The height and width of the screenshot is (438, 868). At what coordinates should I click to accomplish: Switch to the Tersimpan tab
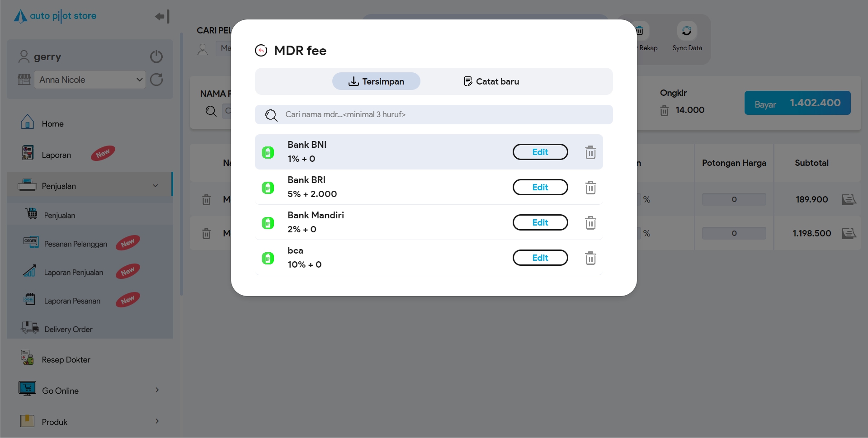(376, 81)
